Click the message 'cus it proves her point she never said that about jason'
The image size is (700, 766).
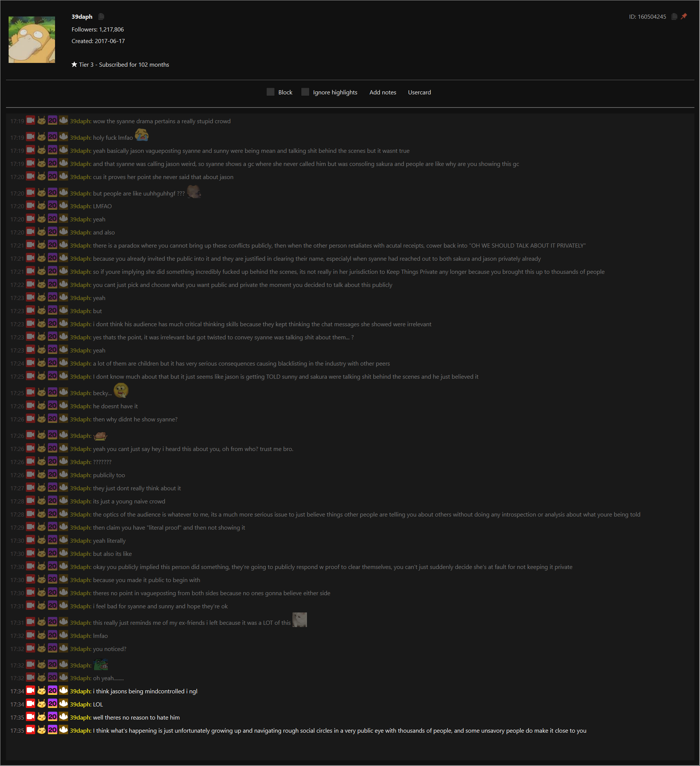163,177
